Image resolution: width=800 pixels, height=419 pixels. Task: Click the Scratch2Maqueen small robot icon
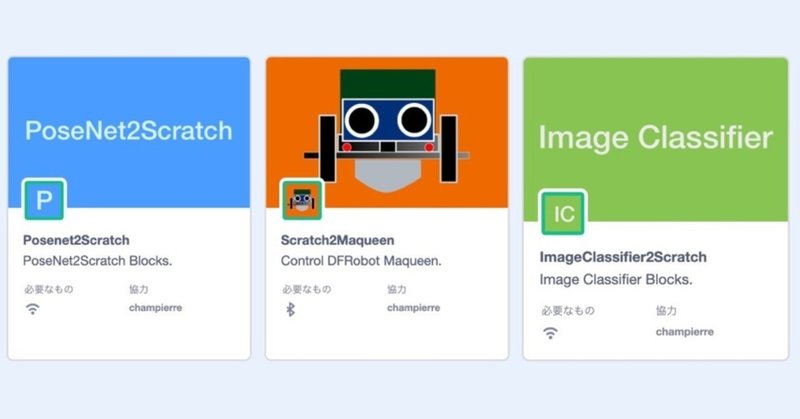(x=302, y=200)
